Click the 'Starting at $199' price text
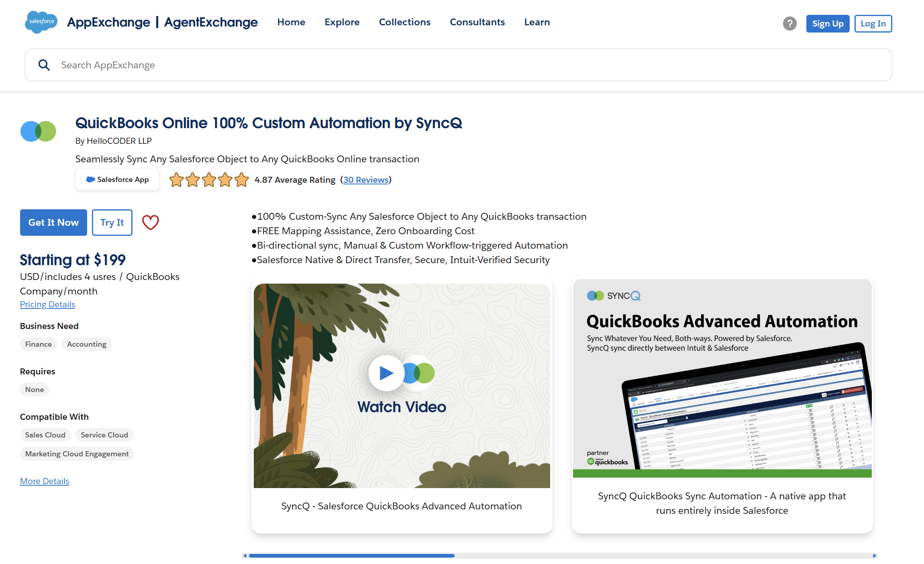924x564 pixels. pos(73,260)
